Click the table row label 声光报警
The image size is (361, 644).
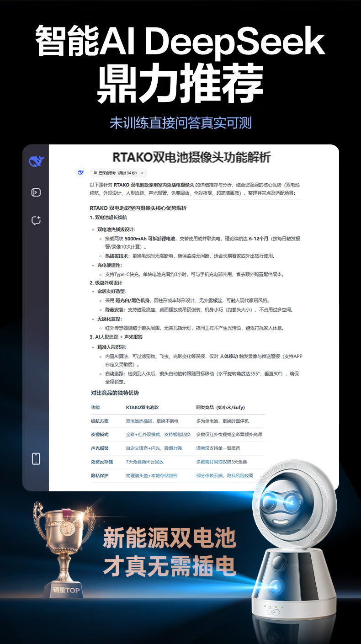(100, 448)
